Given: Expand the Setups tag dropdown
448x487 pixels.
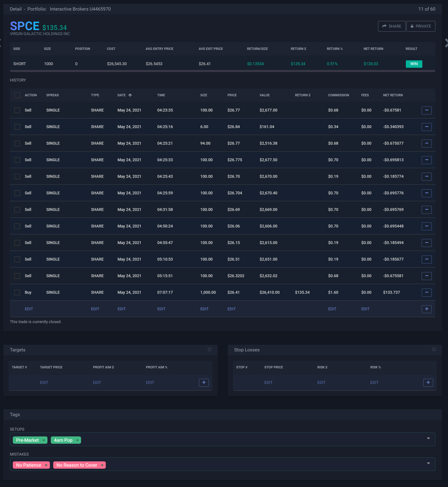Looking at the screenshot, I should [x=428, y=438].
